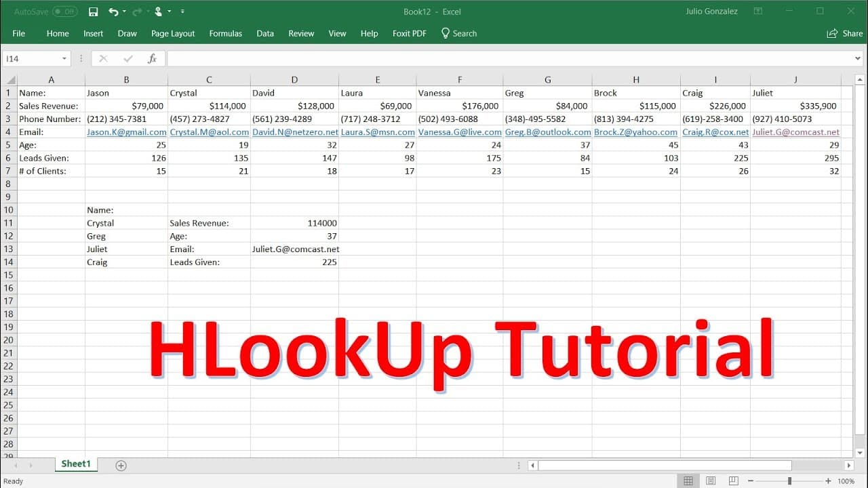Screen dimensions: 868x488
Task: Open Juliet.G@comcast.net link in row 4
Action: click(x=795, y=132)
